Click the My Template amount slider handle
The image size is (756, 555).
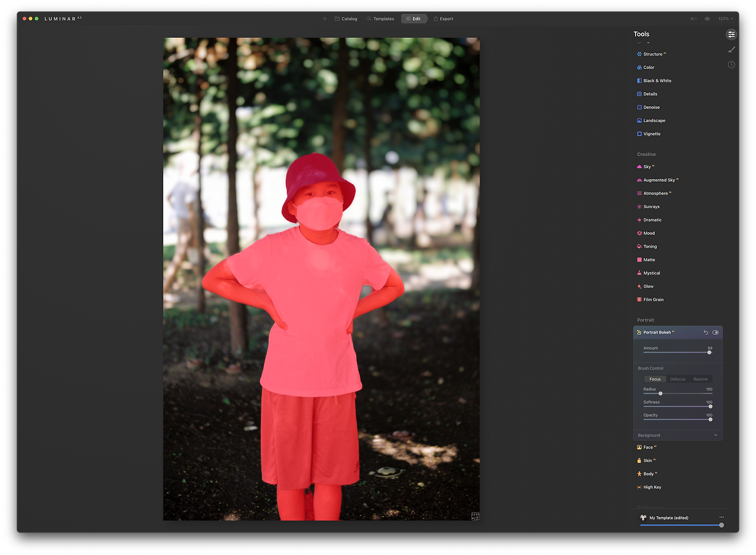coord(721,525)
